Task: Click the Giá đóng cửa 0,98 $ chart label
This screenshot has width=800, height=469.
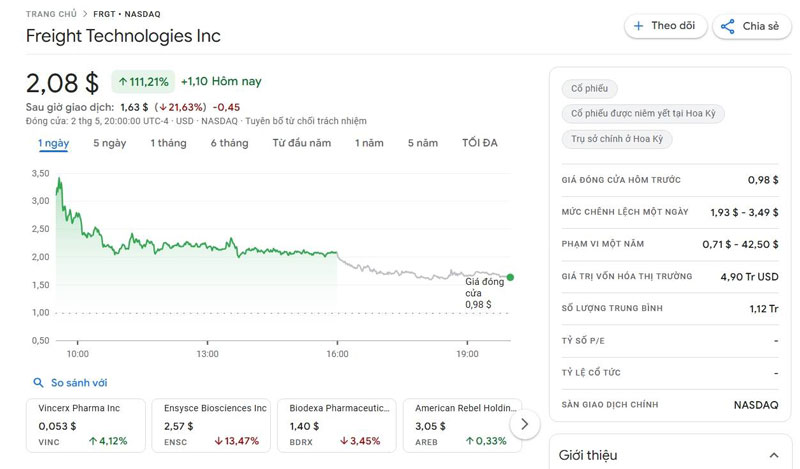Action: tap(484, 293)
